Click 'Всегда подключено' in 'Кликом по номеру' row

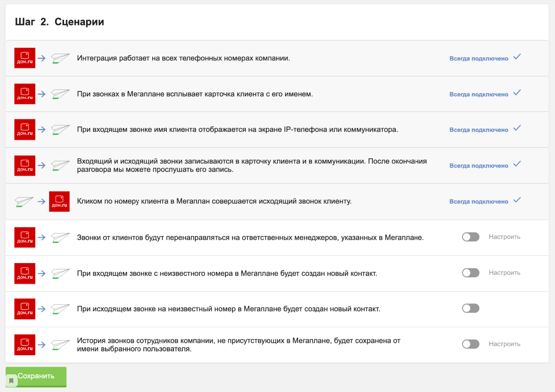point(479,201)
